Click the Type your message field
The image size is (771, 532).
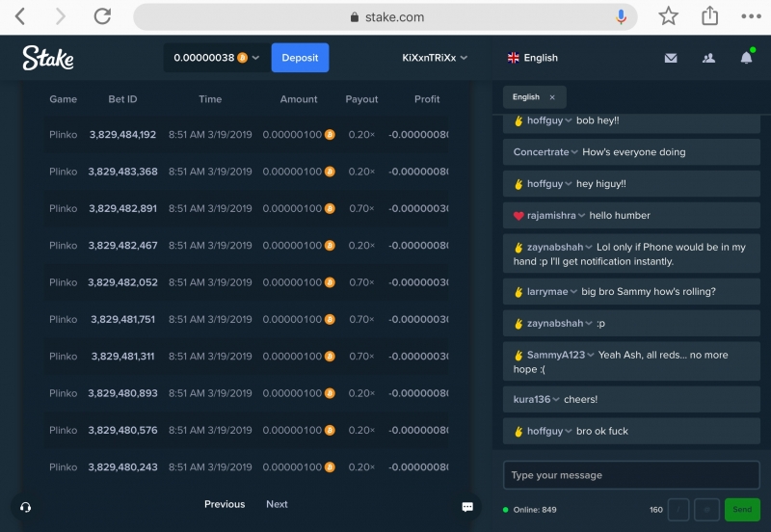click(x=631, y=475)
